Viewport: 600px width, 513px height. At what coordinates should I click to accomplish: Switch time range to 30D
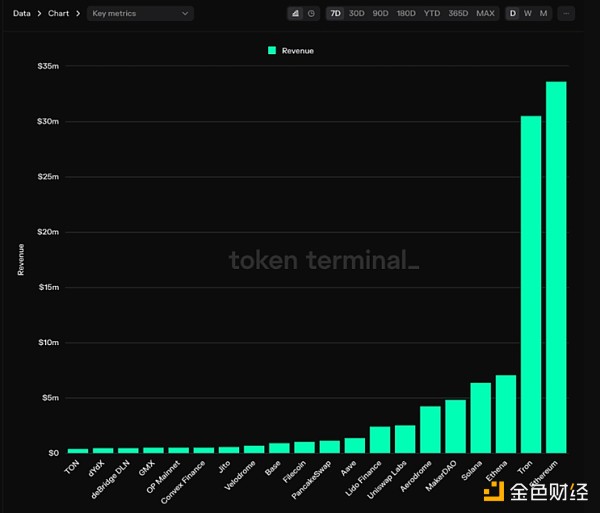tap(357, 14)
